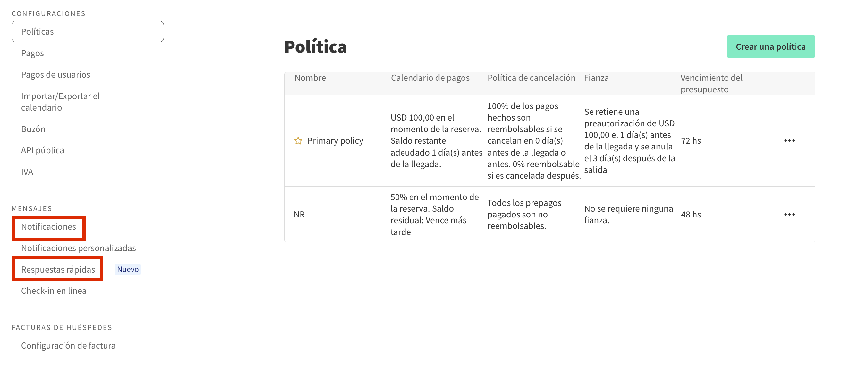Open Notificaciones under Mensajes
Image resolution: width=868 pixels, height=372 pixels.
click(48, 227)
